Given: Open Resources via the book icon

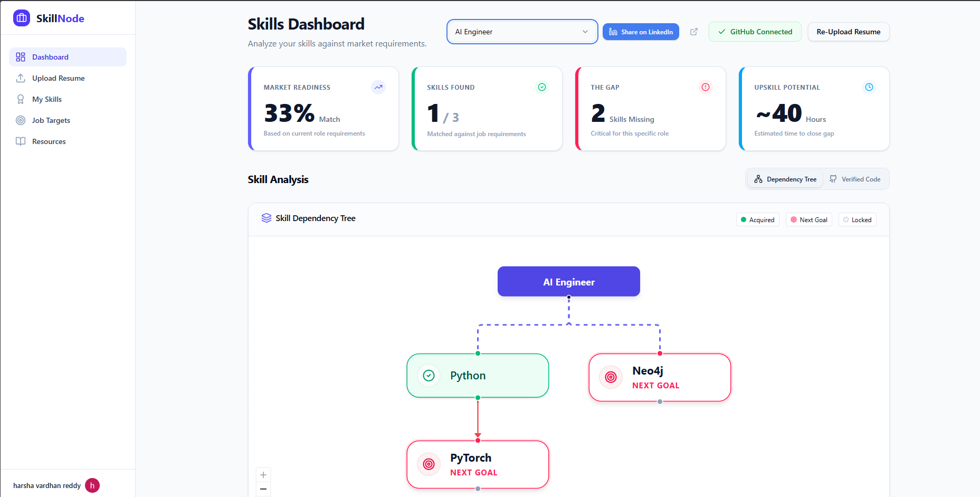Looking at the screenshot, I should pyautogui.click(x=20, y=141).
